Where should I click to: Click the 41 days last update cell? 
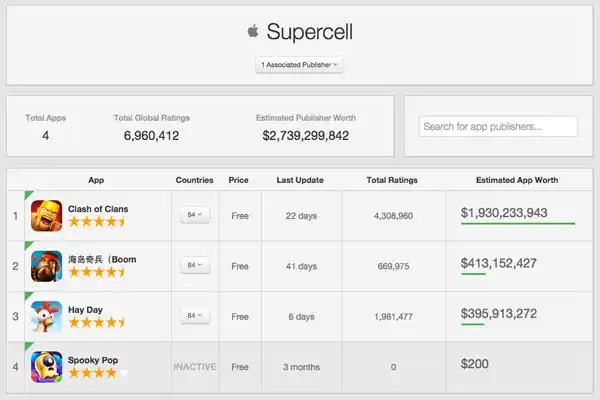coord(301,266)
